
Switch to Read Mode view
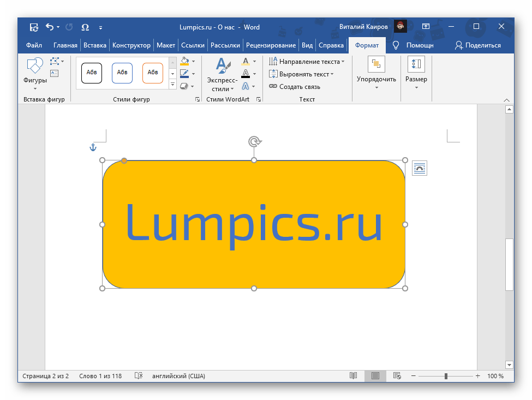[x=353, y=375]
